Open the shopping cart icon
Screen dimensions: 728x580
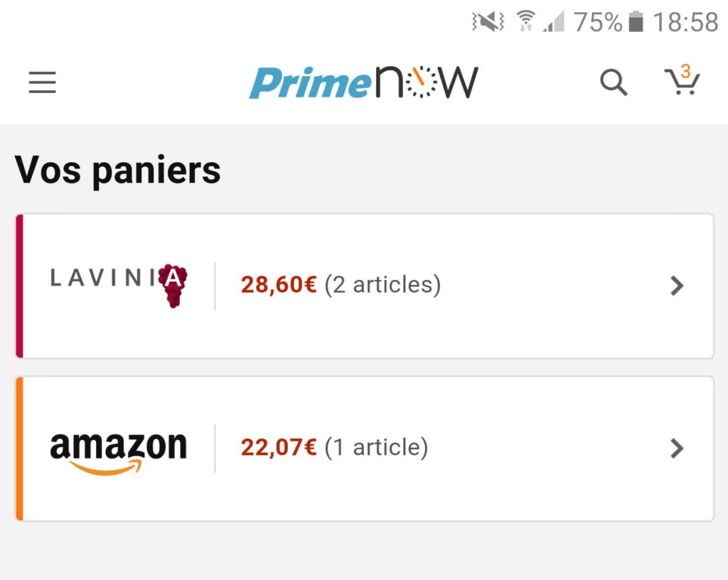click(x=682, y=81)
